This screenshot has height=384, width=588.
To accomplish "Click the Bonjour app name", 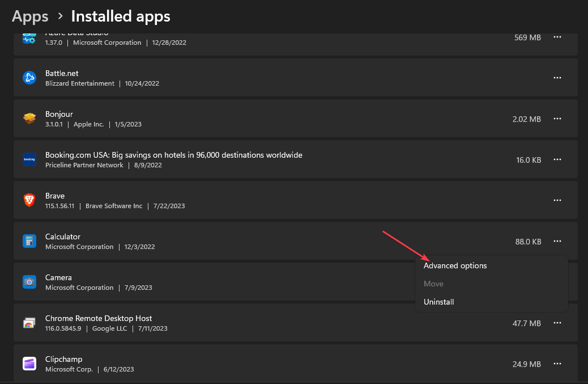I will (59, 114).
